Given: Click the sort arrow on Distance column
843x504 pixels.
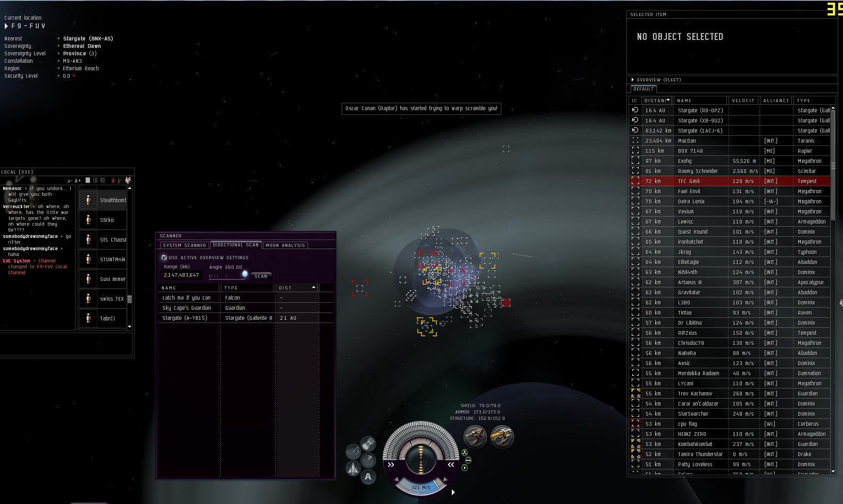Looking at the screenshot, I should pos(668,100).
